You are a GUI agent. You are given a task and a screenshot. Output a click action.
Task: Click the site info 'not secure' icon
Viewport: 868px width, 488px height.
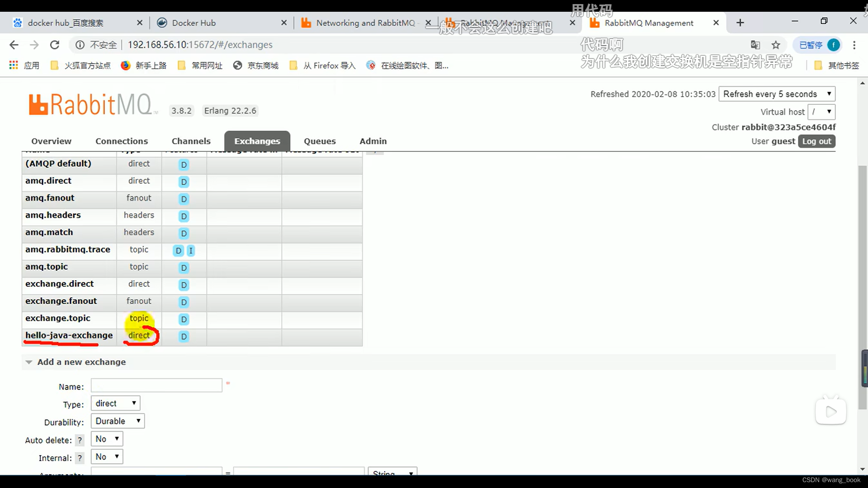point(80,45)
